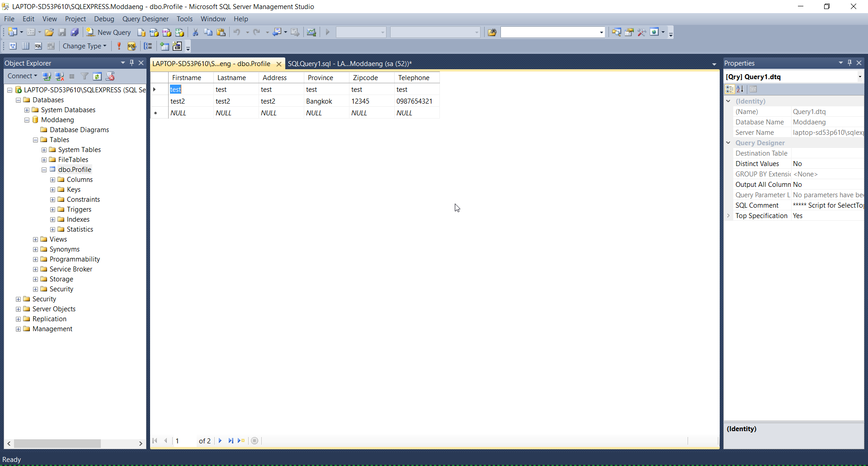The image size is (868, 466).
Task: Toggle categorized view in Properties panel
Action: (x=730, y=89)
